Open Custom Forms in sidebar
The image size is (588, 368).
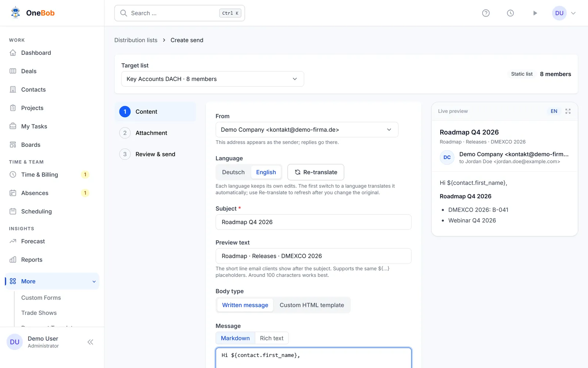tap(41, 298)
